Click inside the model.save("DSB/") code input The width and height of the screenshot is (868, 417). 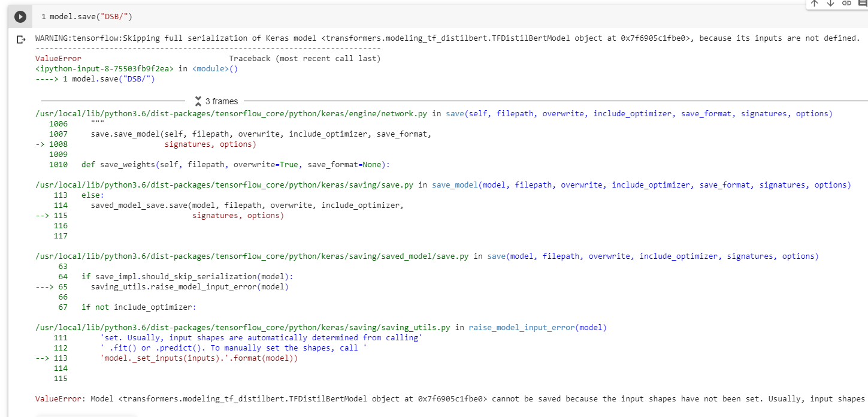[449, 17]
